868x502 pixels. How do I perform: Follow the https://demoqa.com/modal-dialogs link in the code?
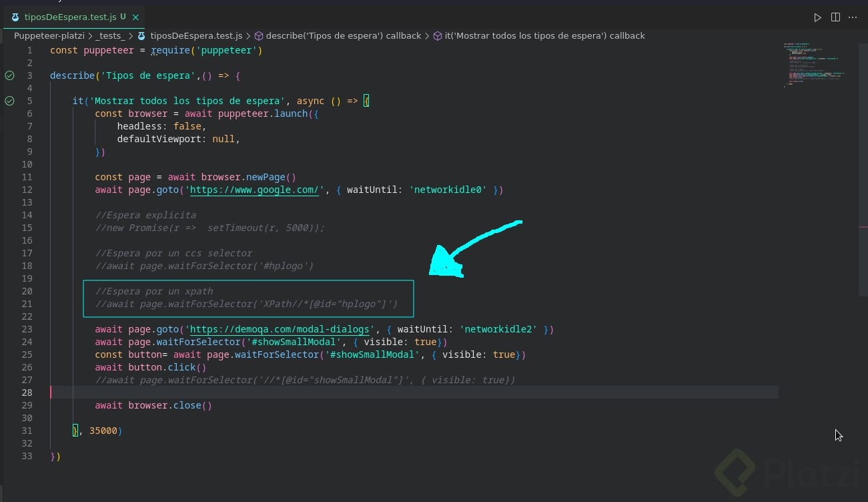click(280, 329)
